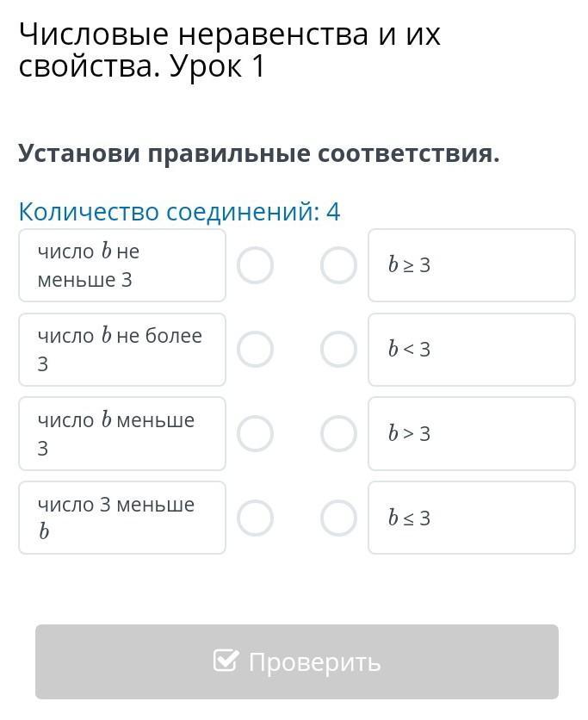Select radio next to 'число b не более 3'
Viewport: 588px width, 720px height.
pos(256,350)
